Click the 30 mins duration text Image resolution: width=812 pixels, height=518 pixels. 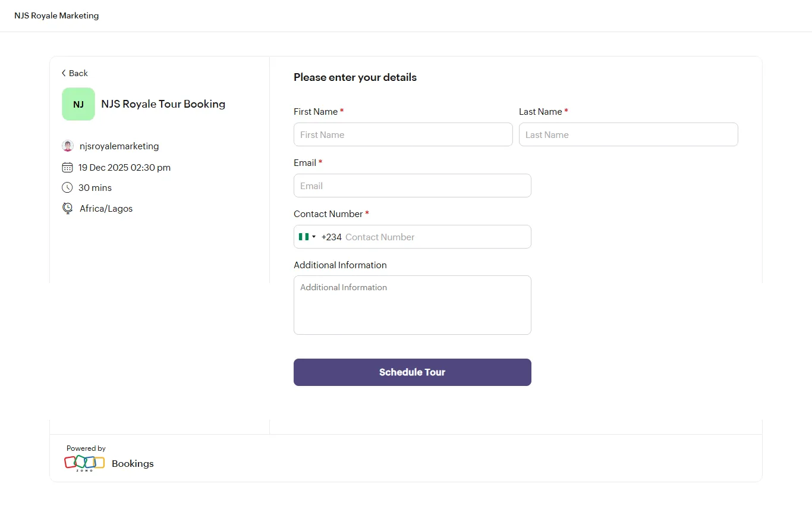coord(95,188)
